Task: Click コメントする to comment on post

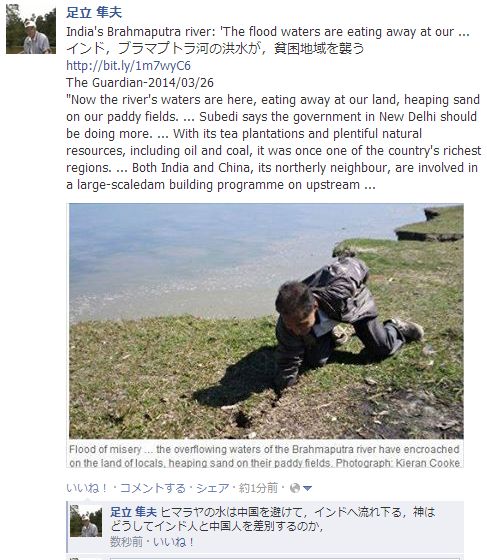Action: coord(152,488)
